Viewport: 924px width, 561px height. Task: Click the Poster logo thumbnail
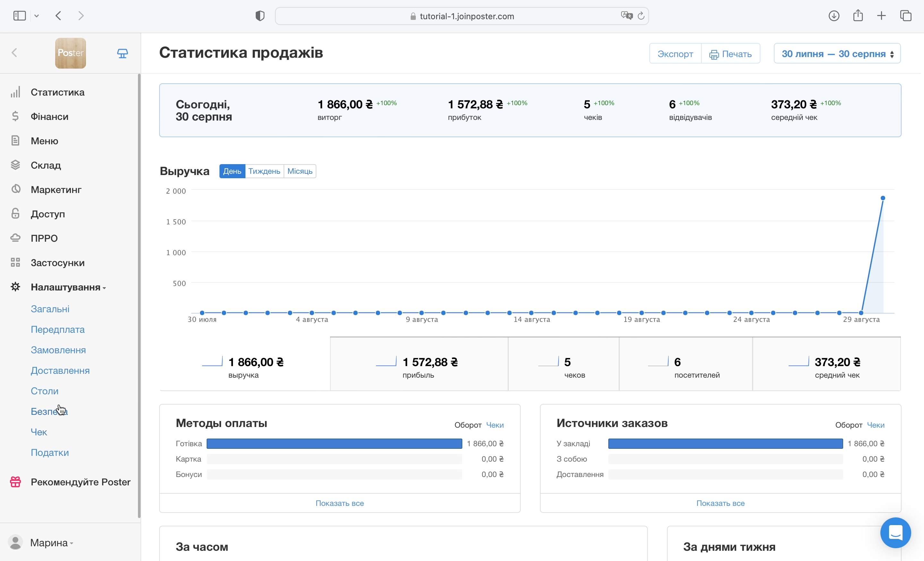[71, 53]
